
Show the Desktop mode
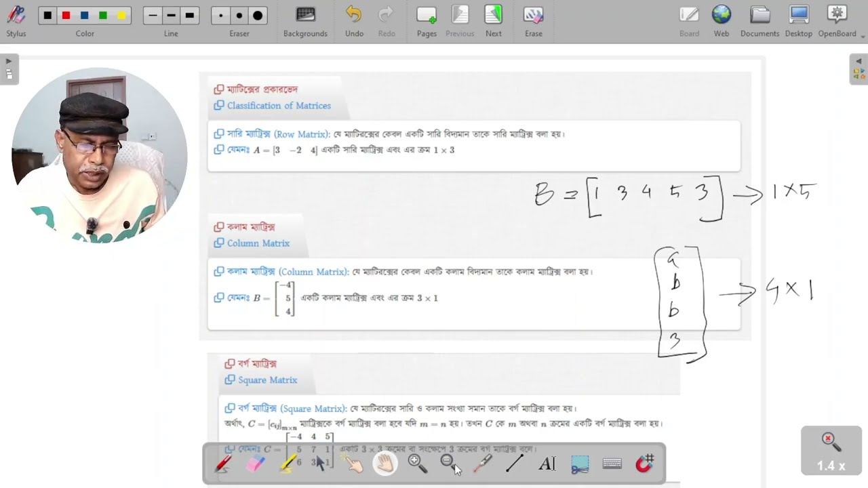click(799, 21)
